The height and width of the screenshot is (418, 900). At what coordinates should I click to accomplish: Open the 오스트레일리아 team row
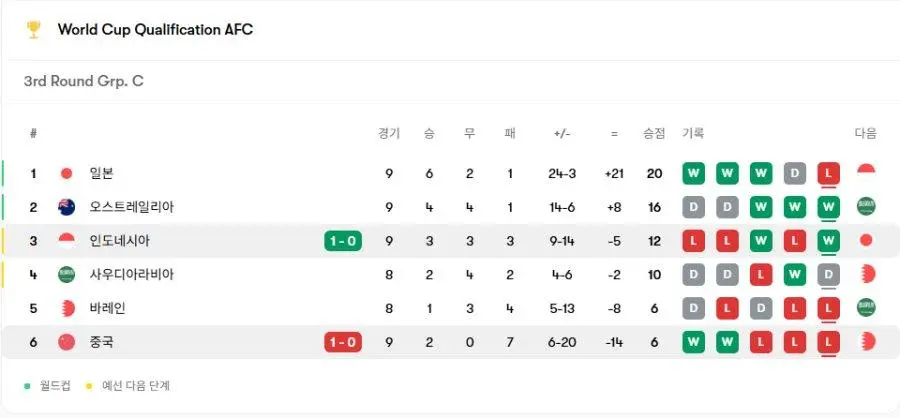pyautogui.click(x=450, y=207)
